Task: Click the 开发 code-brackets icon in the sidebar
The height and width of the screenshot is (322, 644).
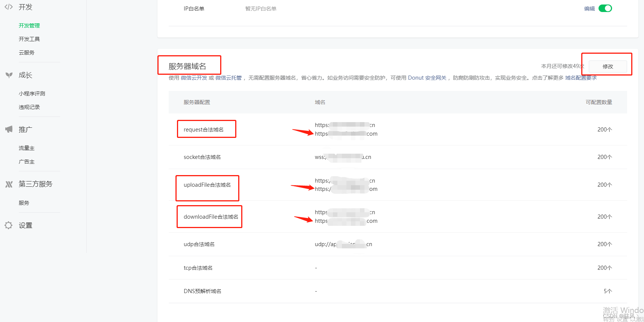Action: pyautogui.click(x=9, y=7)
